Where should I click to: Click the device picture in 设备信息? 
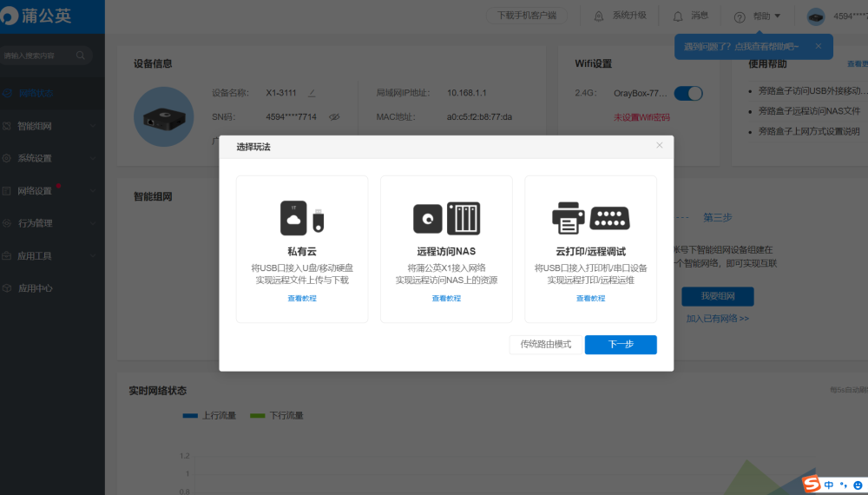coord(164,117)
